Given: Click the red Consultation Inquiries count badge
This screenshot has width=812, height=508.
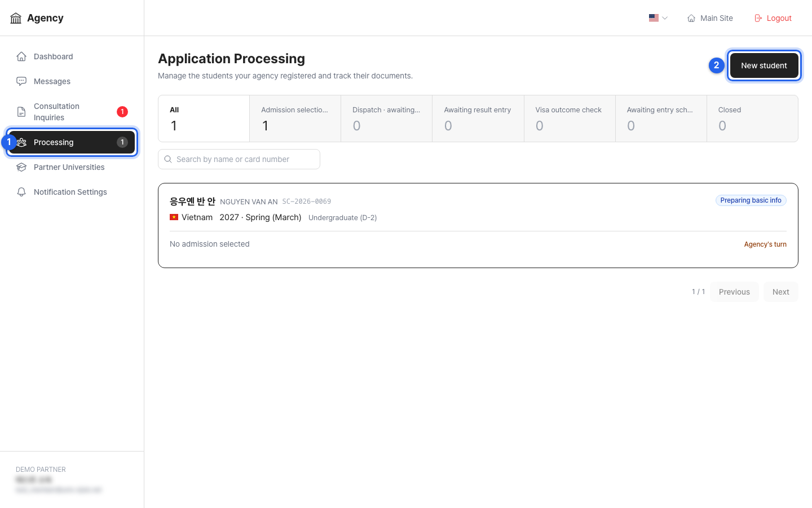Looking at the screenshot, I should 122,112.
